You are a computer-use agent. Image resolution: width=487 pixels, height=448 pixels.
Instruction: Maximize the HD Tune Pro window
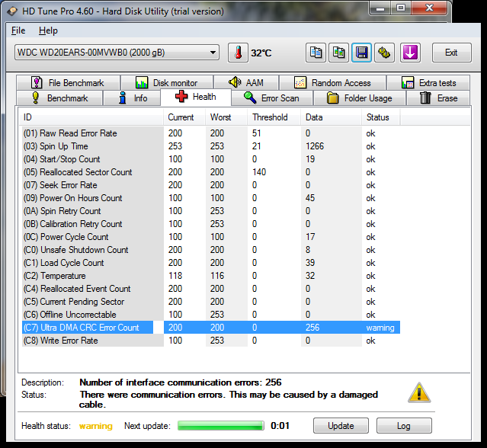[x=401, y=8]
